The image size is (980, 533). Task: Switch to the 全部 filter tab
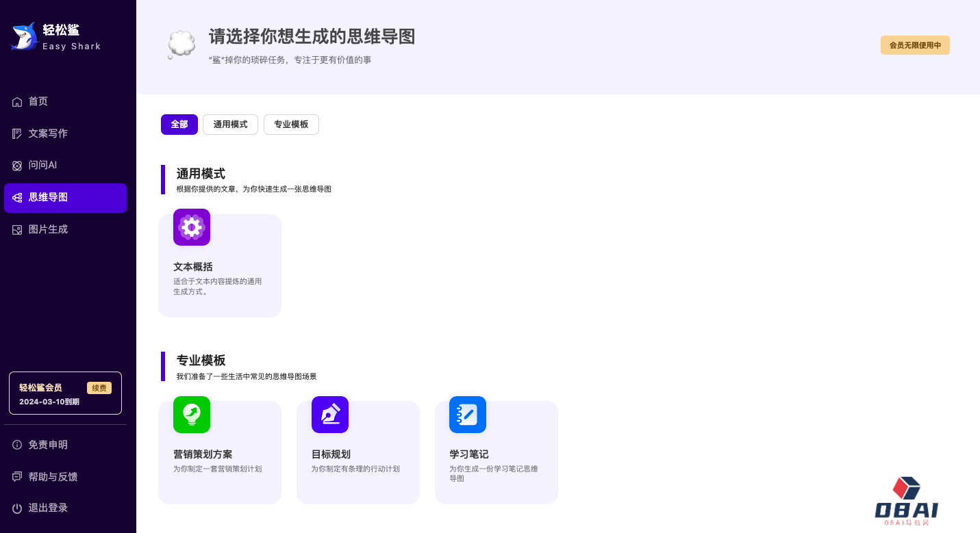tap(179, 125)
